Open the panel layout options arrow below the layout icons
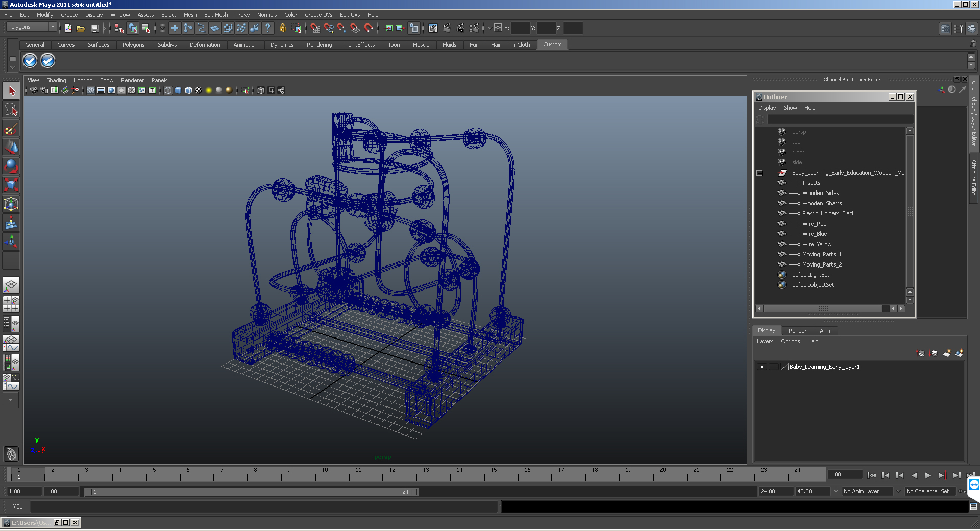The width and height of the screenshot is (980, 531). pos(10,400)
